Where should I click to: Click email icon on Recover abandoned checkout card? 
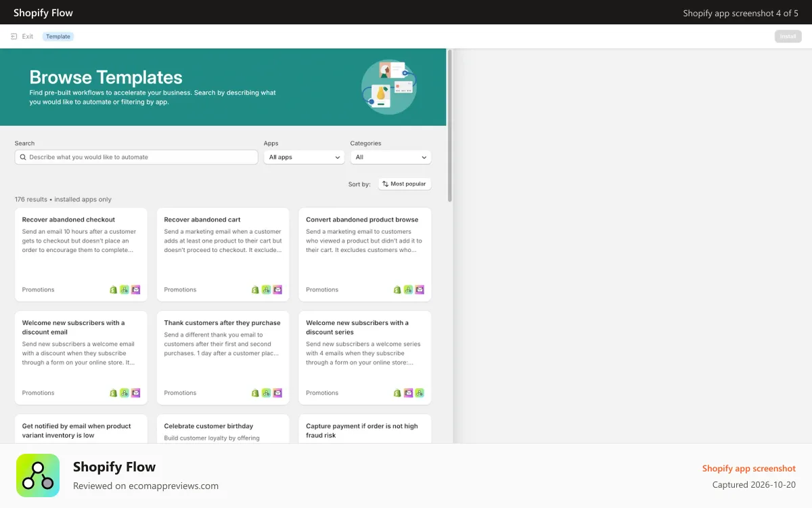click(x=136, y=290)
